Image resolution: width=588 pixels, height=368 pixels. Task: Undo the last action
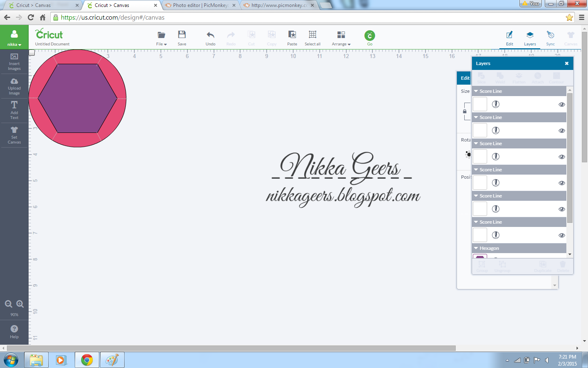point(210,38)
